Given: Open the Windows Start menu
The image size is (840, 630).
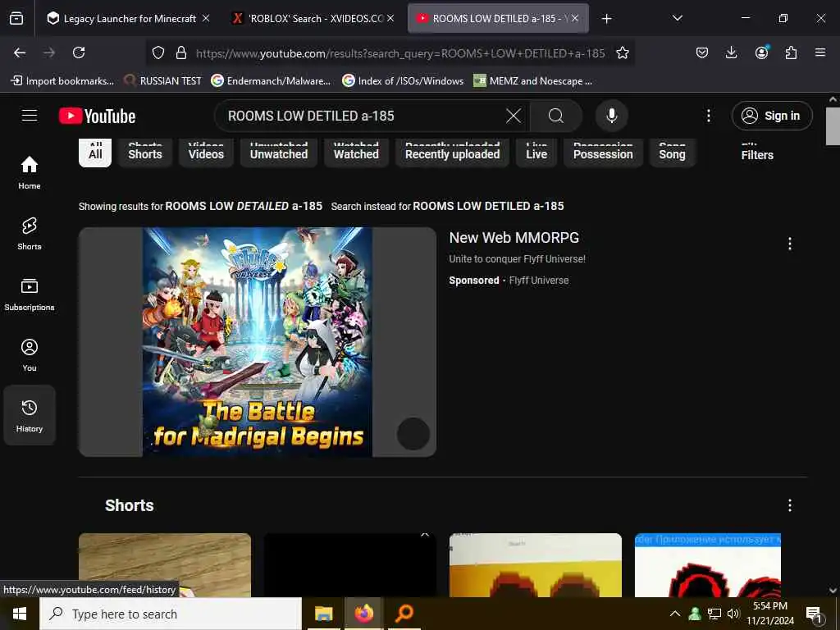Looking at the screenshot, I should (20, 614).
